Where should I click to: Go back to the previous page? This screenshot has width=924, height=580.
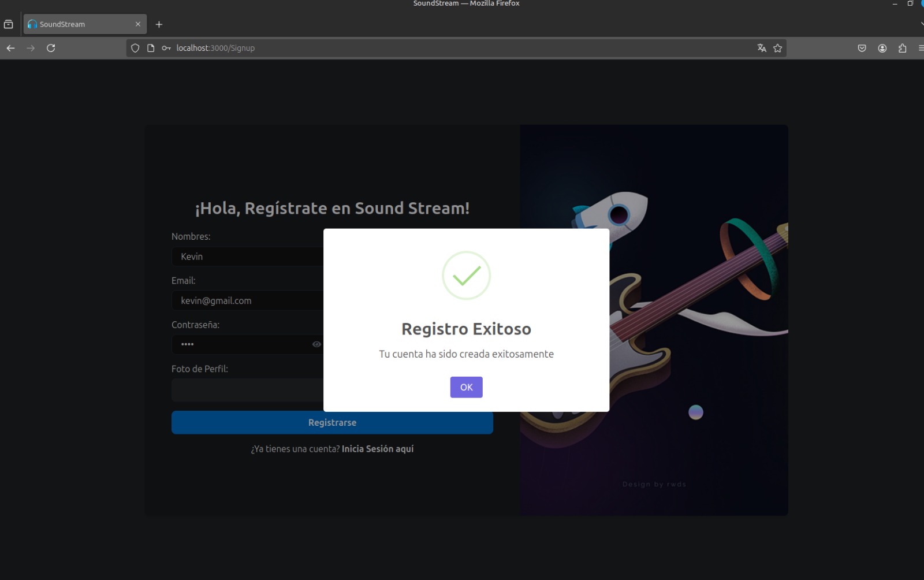(x=10, y=48)
